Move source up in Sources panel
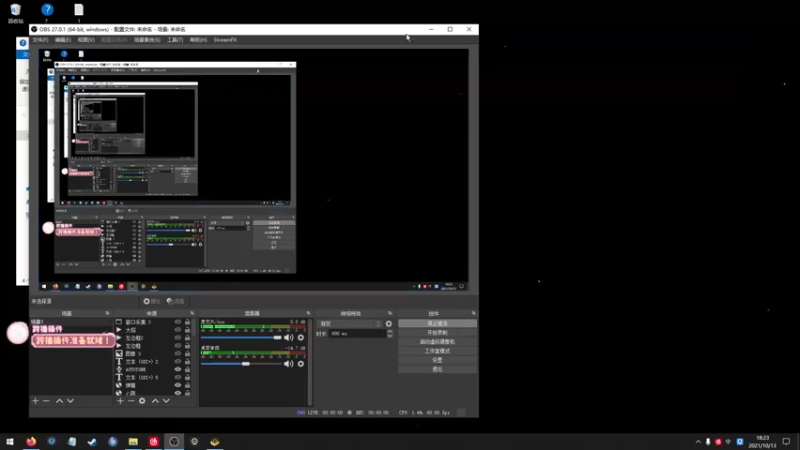The height and width of the screenshot is (450, 800). (x=155, y=401)
